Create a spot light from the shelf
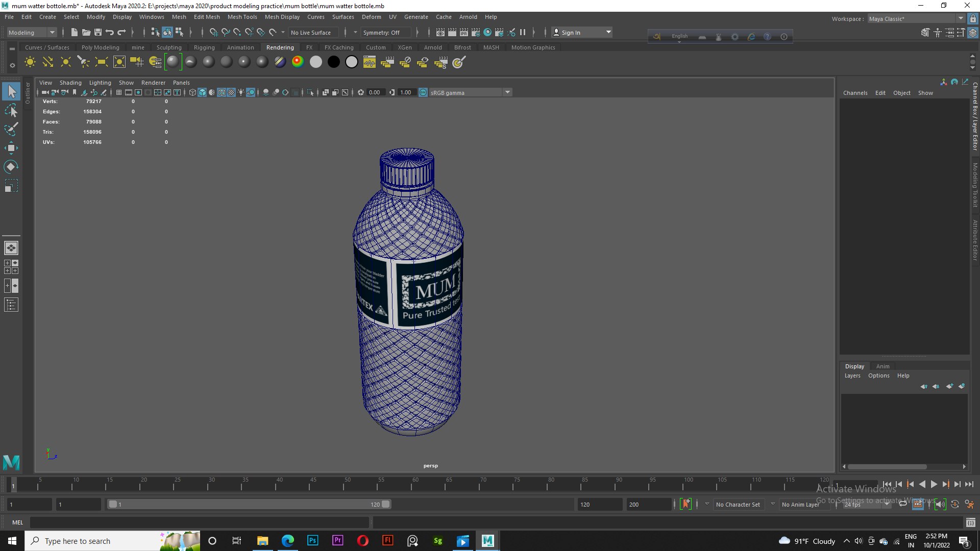The height and width of the screenshot is (551, 980). (x=83, y=62)
